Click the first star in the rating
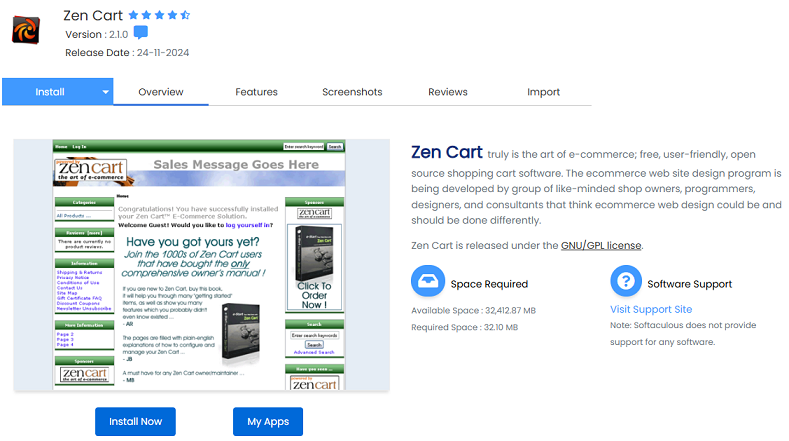This screenshot has width=789, height=441. tap(133, 16)
